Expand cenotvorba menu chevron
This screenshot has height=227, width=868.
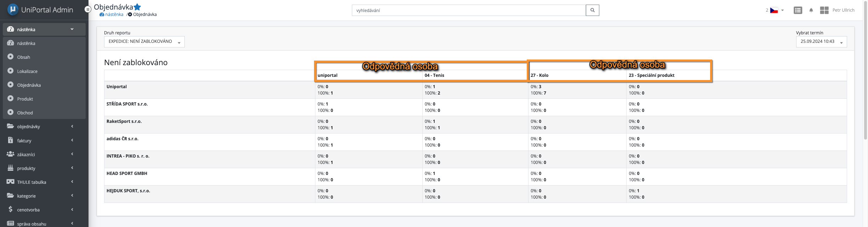point(72,209)
